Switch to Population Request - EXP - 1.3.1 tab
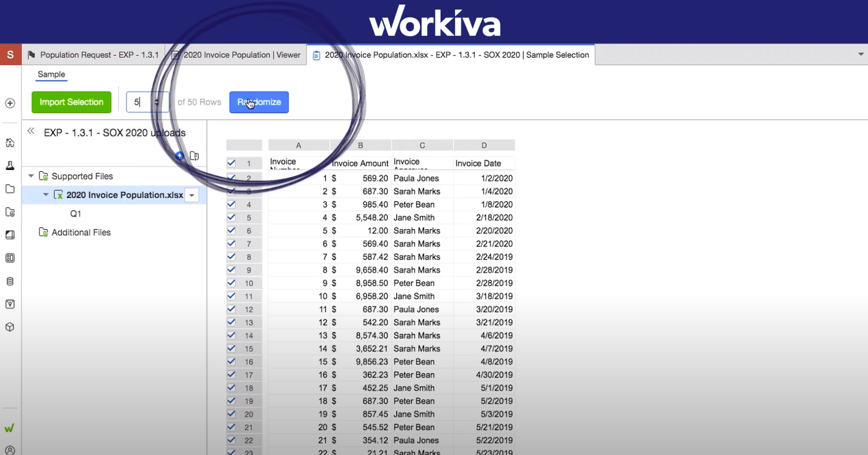The image size is (868, 455). click(x=94, y=55)
